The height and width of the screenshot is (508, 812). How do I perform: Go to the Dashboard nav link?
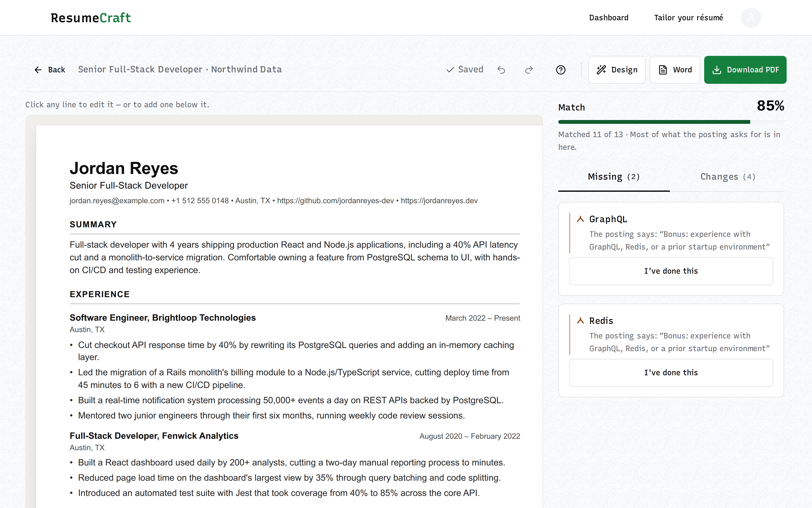click(609, 18)
